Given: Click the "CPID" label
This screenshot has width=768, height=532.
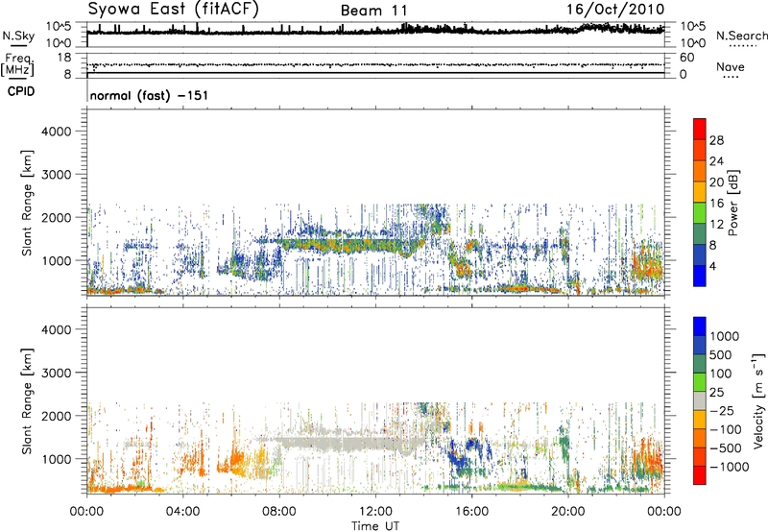Looking at the screenshot, I should 21,91.
